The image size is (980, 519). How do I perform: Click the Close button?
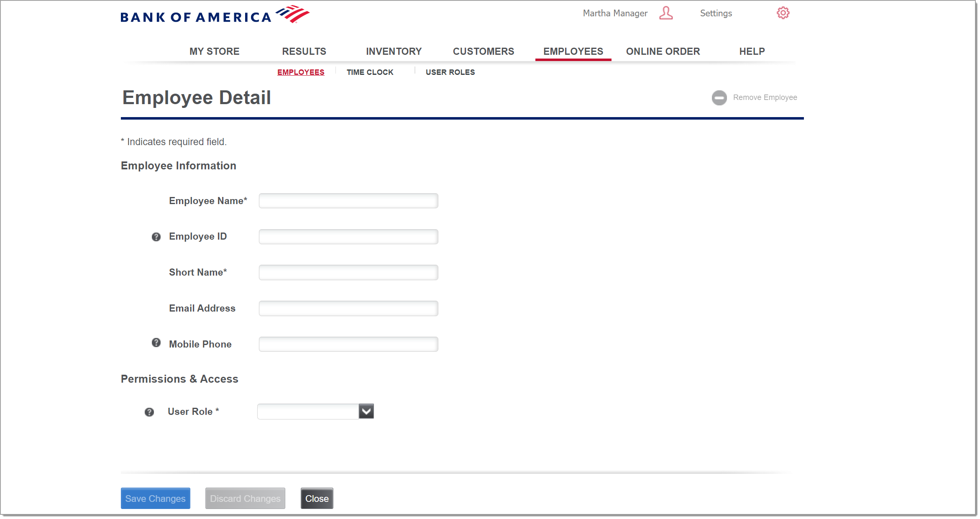(x=317, y=498)
